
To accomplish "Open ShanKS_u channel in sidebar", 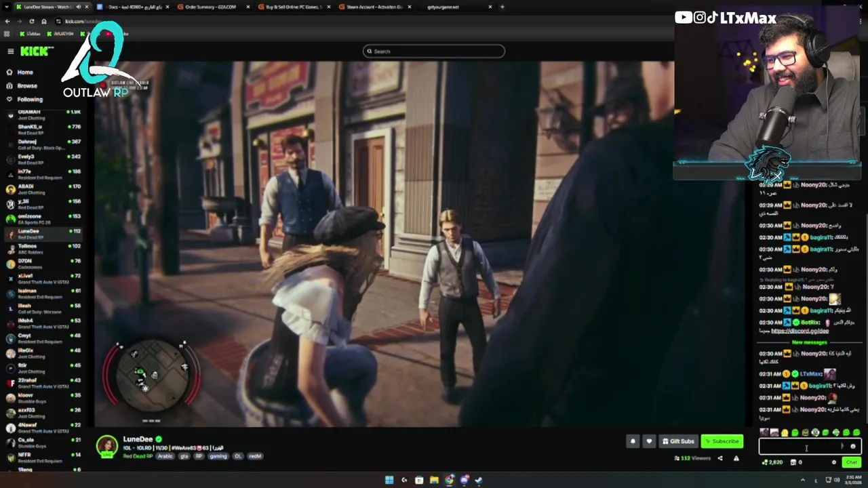I will (42, 129).
